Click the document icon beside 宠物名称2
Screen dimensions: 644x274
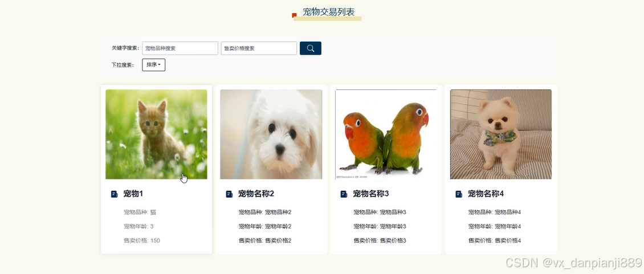[229, 194]
